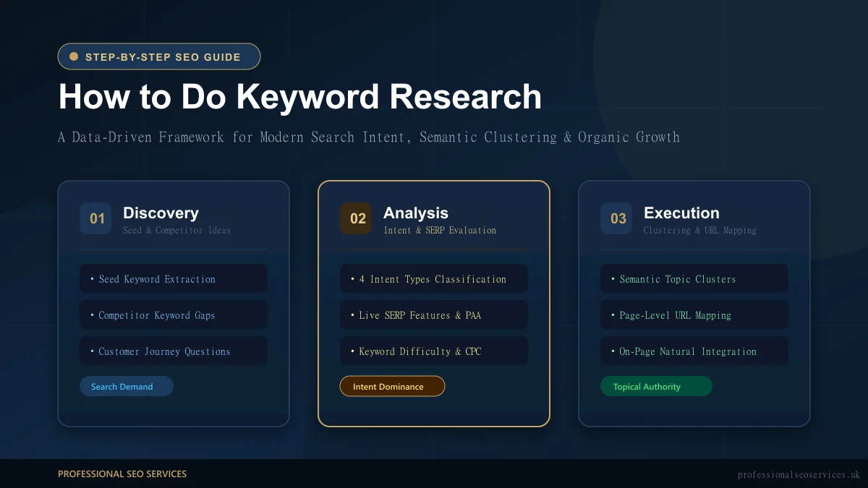Click Intent & SERP Evaluation subtitle

tap(440, 231)
